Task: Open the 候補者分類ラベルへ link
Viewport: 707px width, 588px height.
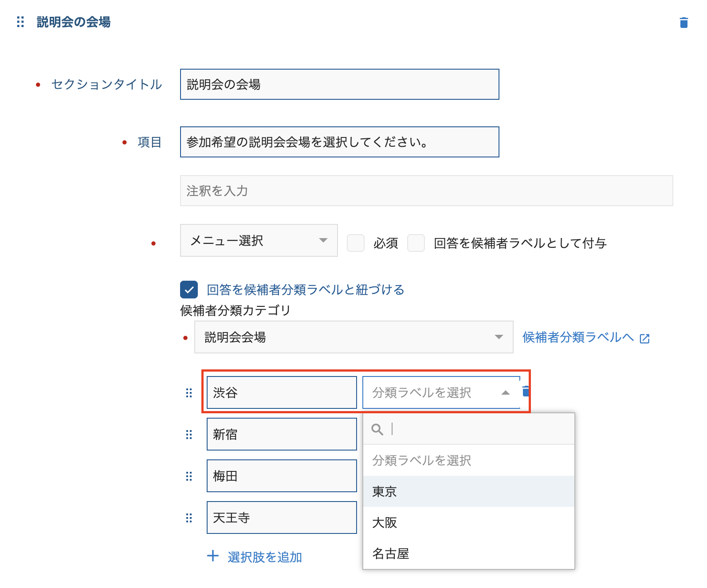Action: (585, 338)
